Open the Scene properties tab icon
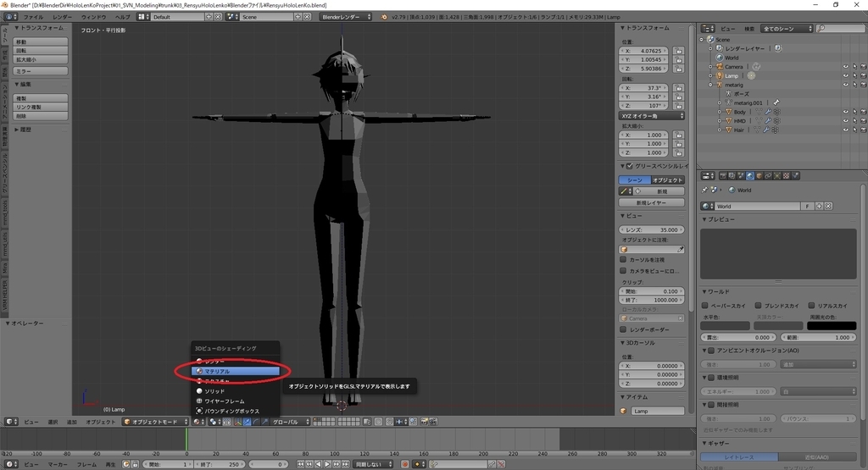 point(741,176)
